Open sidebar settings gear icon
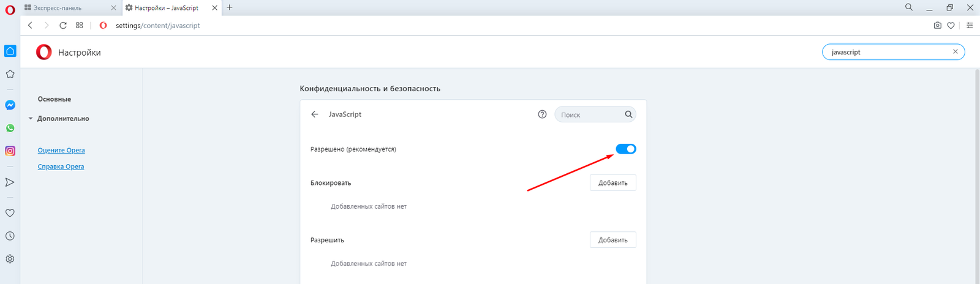The image size is (980, 284). click(10, 259)
